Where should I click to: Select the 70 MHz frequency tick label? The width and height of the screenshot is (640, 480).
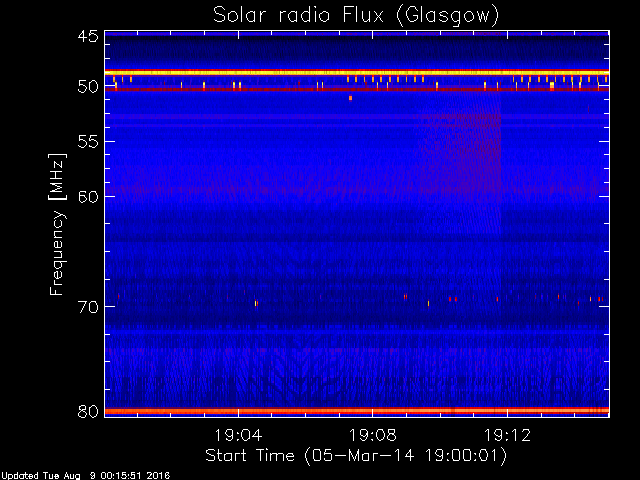(88, 307)
